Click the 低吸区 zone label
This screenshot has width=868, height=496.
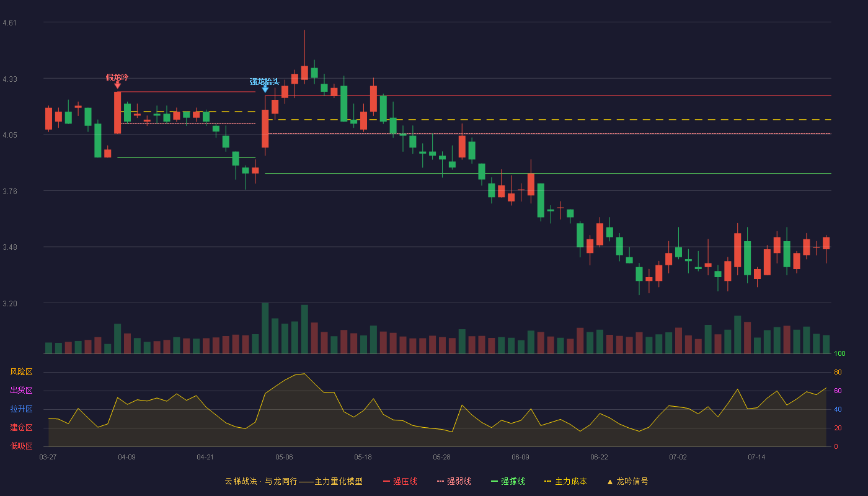(21, 446)
